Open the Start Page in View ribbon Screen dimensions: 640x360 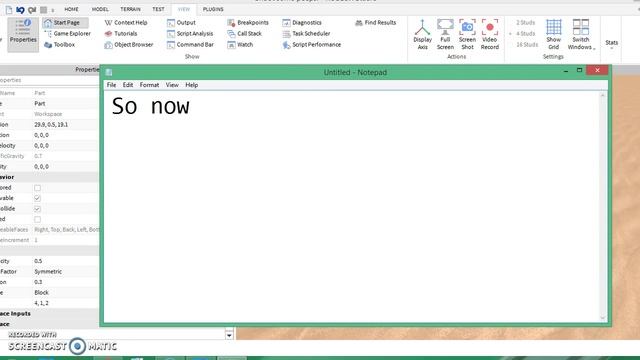pyautogui.click(x=66, y=22)
